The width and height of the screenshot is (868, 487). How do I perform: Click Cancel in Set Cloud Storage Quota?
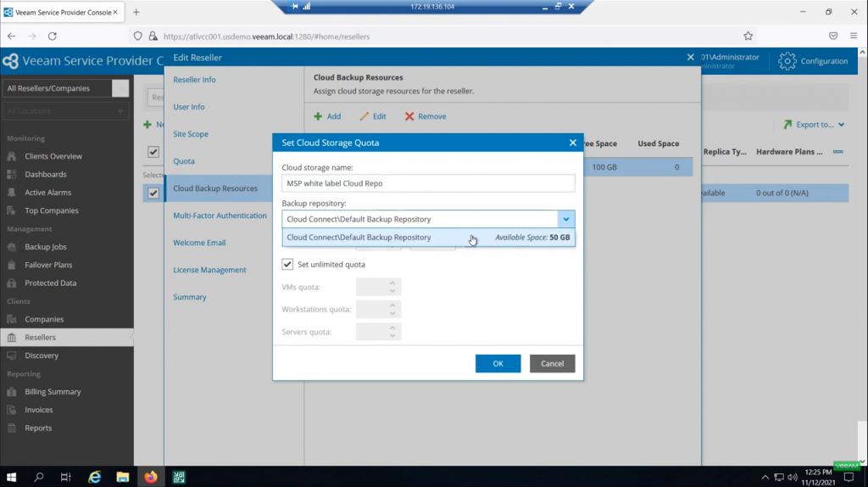[x=552, y=363]
